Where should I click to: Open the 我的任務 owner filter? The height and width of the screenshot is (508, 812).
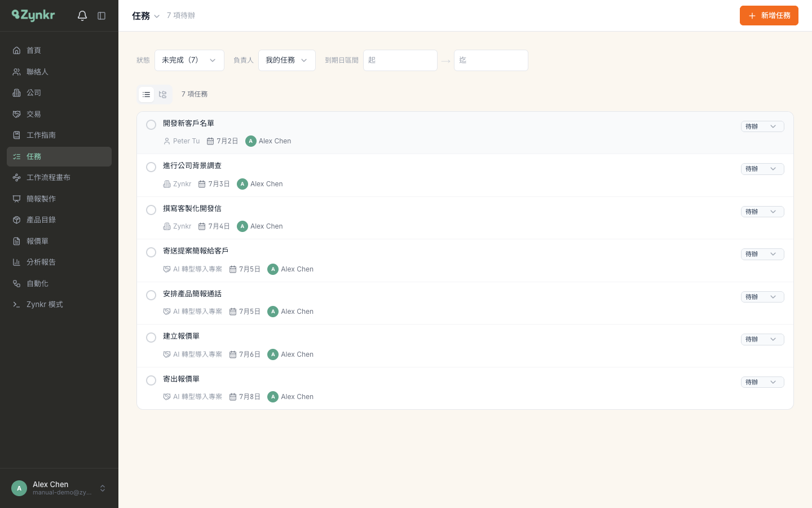tap(287, 60)
